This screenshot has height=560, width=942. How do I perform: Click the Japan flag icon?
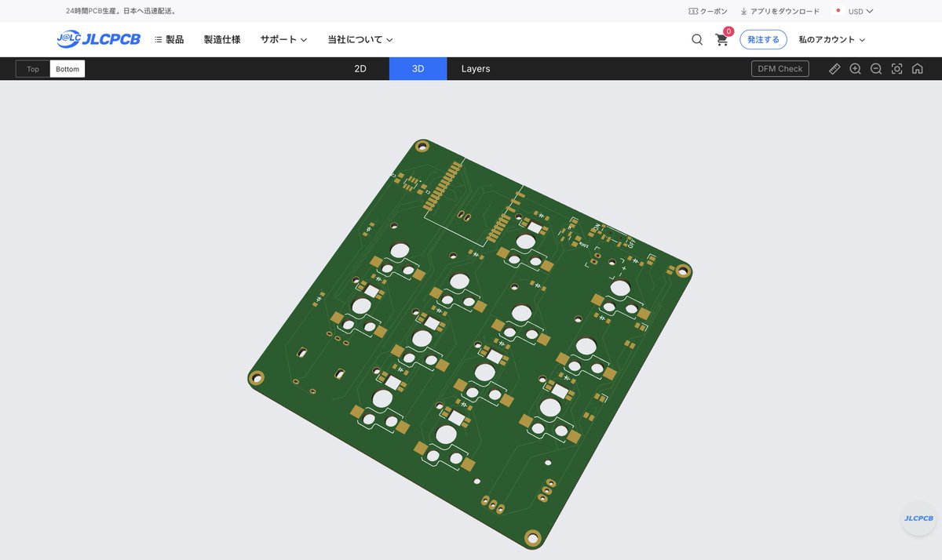(x=838, y=11)
